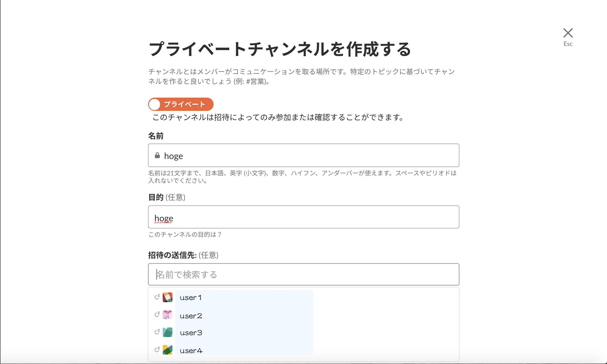The width and height of the screenshot is (607, 364).
Task: Click the 名前 field label
Action: [156, 136]
